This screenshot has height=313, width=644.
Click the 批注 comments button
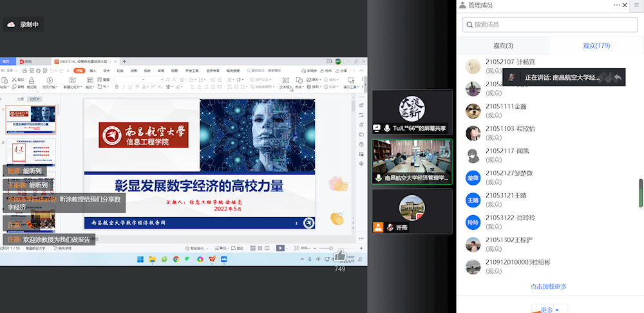coord(237,248)
